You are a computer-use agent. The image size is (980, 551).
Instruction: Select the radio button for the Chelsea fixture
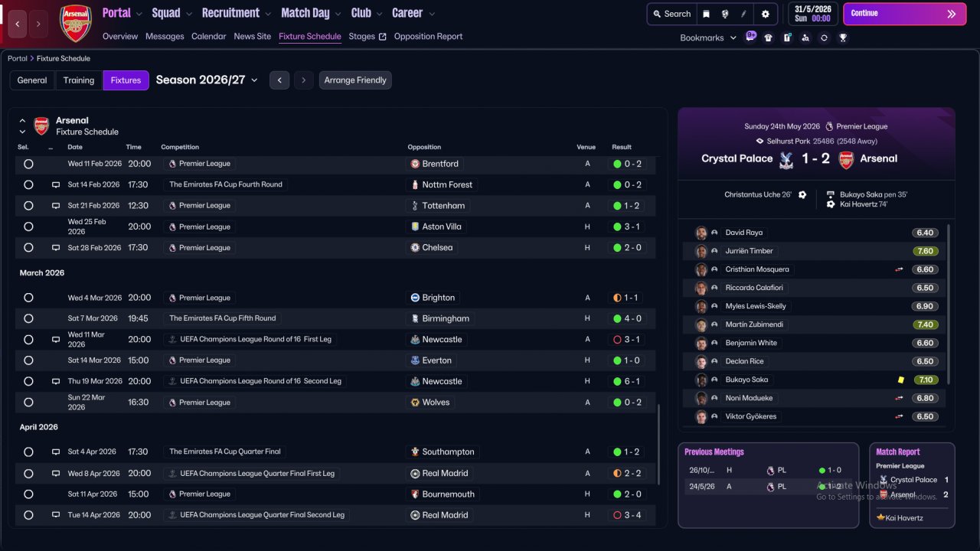28,248
